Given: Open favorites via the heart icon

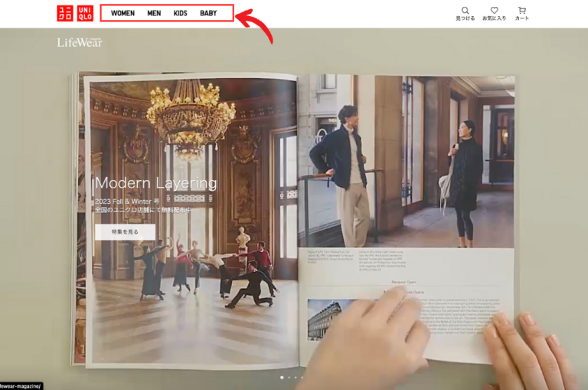Looking at the screenshot, I should point(495,11).
